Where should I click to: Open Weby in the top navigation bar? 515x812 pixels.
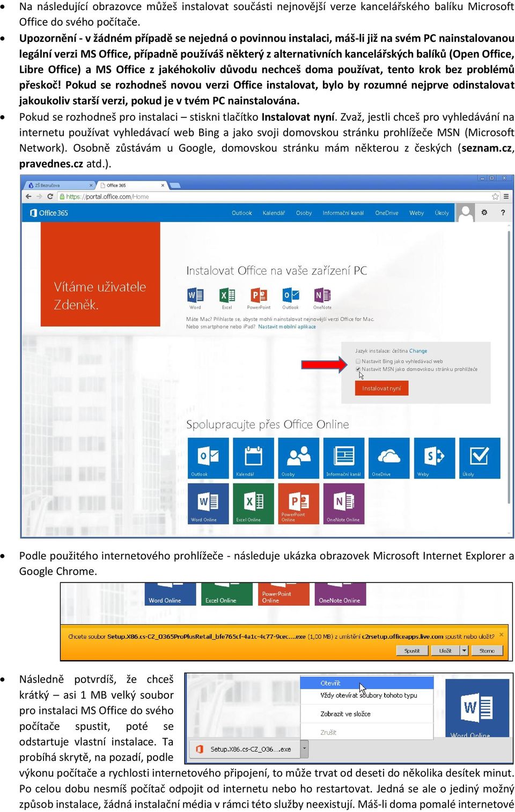[x=416, y=213]
